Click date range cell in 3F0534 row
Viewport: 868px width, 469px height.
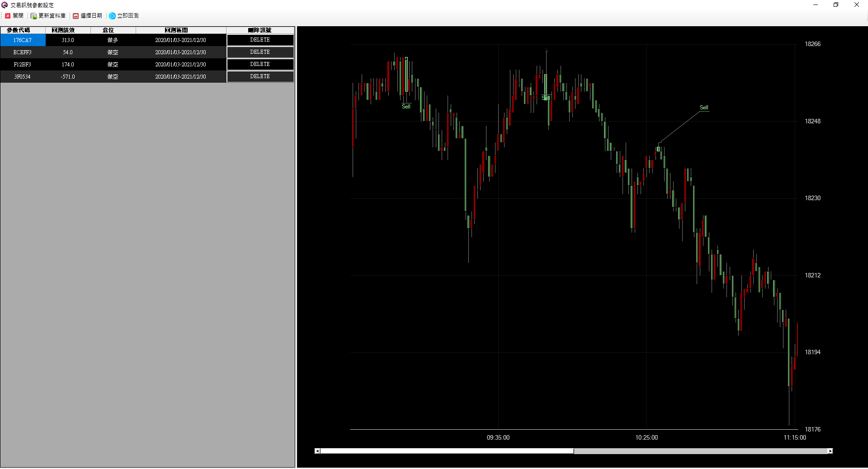point(181,77)
